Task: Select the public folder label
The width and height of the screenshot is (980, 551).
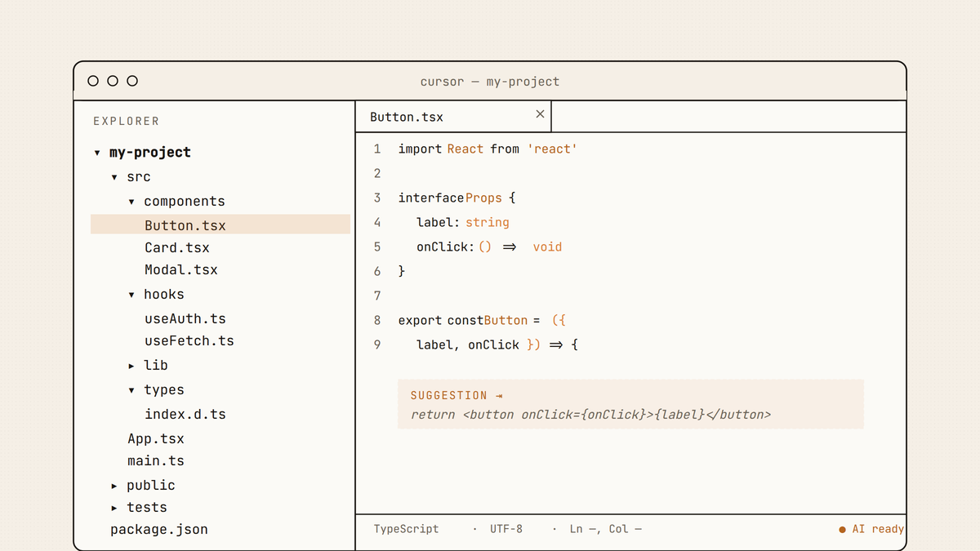Action: (x=151, y=485)
